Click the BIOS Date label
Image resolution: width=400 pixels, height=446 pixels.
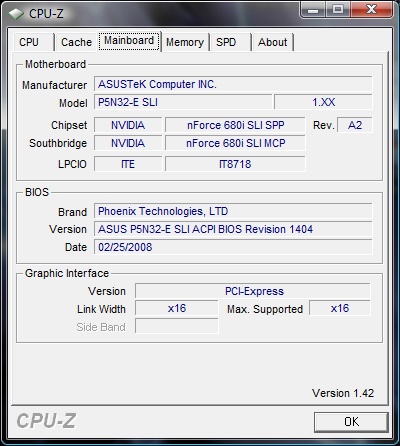point(76,247)
